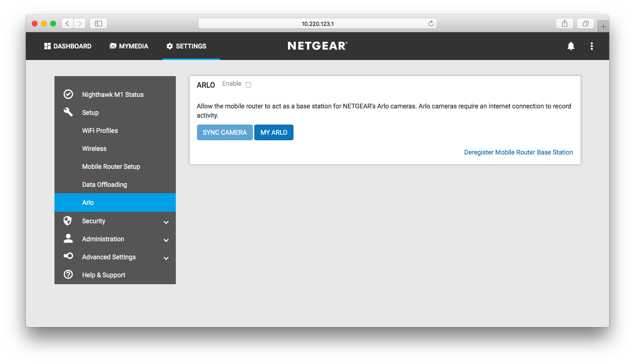This screenshot has width=635, height=364.
Task: Enable the ARLO checkbox
Action: pos(248,85)
